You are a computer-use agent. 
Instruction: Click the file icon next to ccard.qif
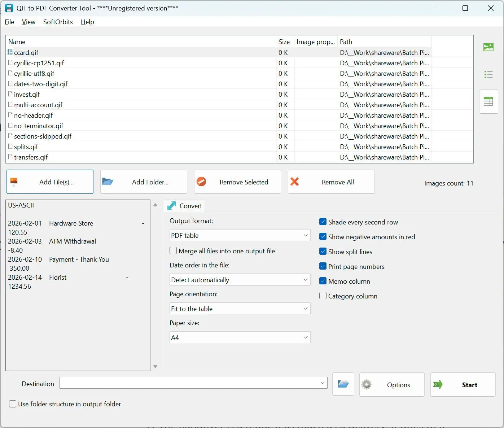coord(10,52)
